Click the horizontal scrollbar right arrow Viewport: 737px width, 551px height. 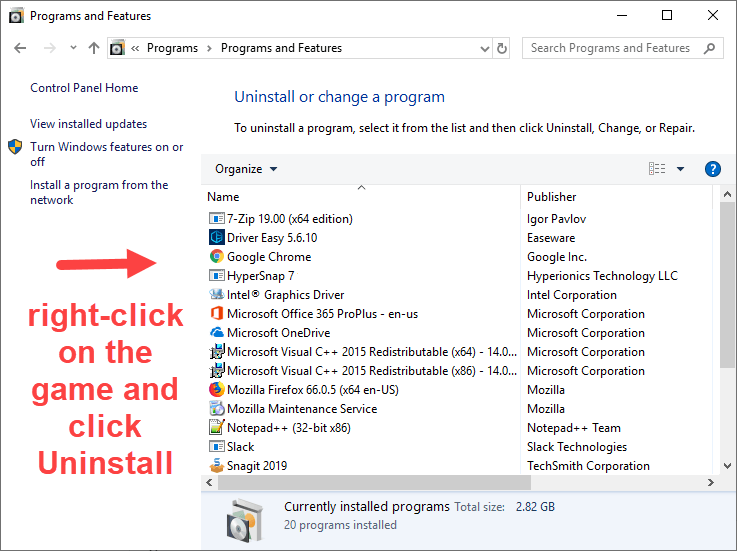[711, 482]
